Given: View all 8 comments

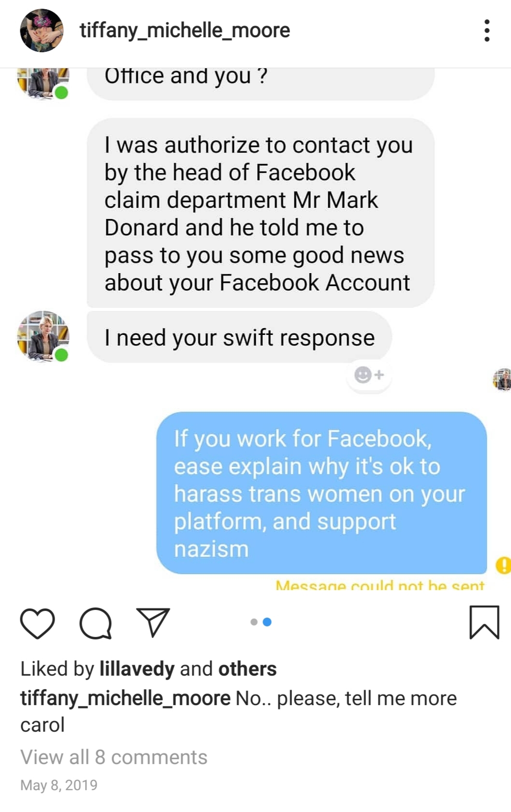Looking at the screenshot, I should [114, 757].
